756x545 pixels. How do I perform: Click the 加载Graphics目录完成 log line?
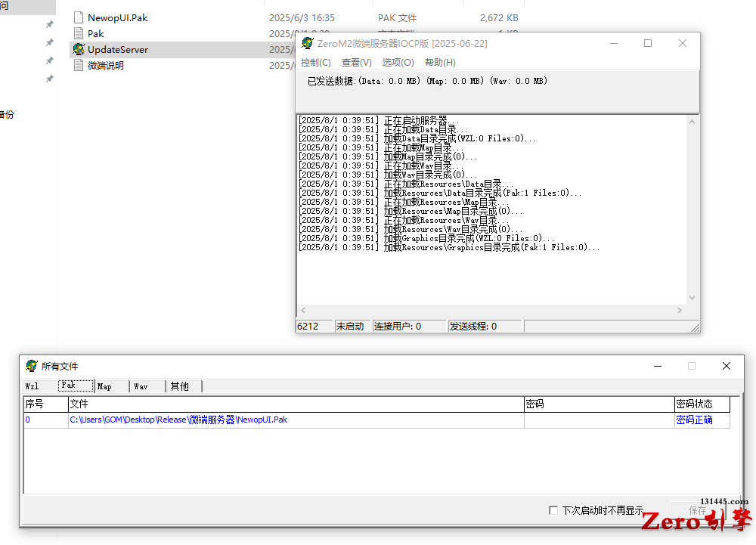click(426, 239)
